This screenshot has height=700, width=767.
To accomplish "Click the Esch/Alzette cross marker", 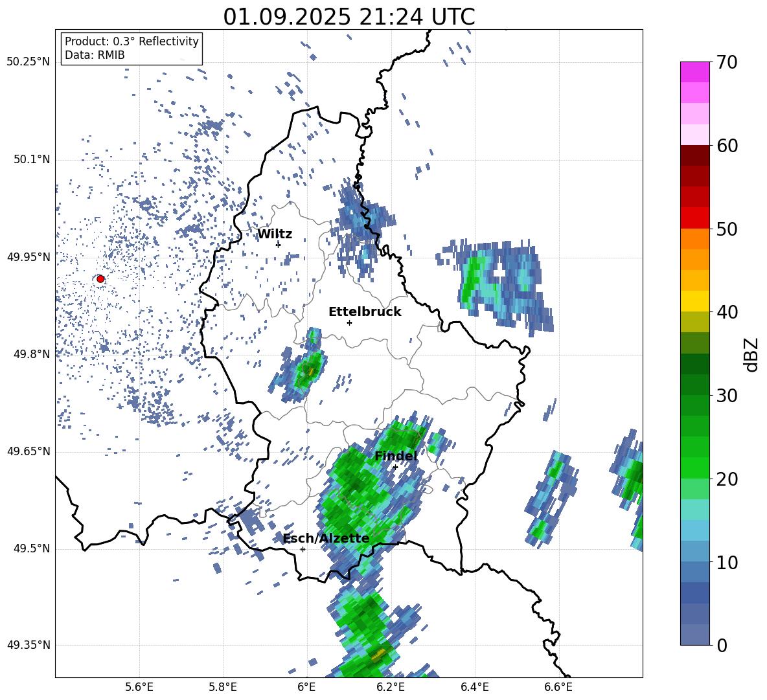I will pos(303,549).
